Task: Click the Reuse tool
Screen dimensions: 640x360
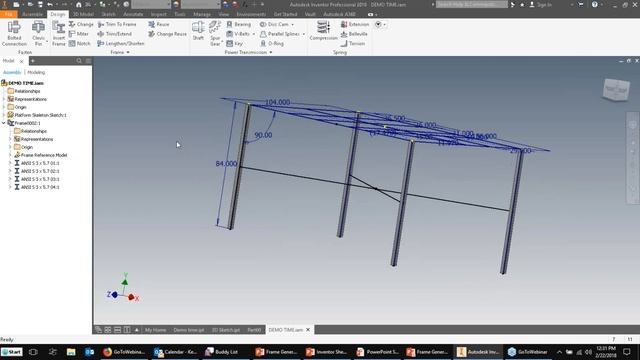Action: 159,24
